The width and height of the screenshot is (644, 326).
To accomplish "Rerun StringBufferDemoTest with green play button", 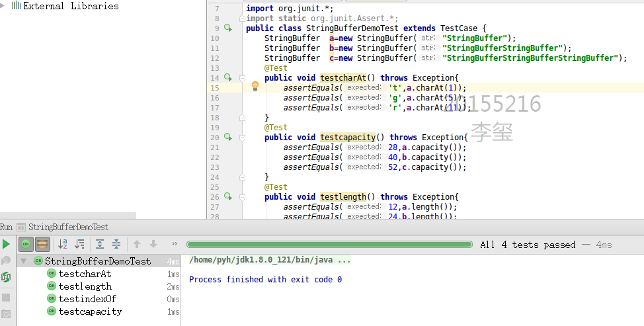I will [6, 244].
